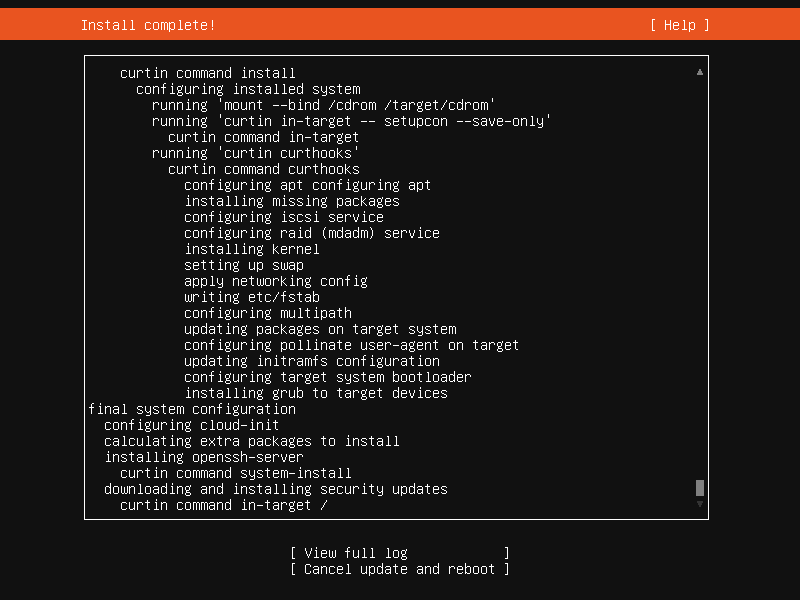Viewport: 800px width, 600px height.
Task: Select Cancel update and reboot
Action: (399, 569)
